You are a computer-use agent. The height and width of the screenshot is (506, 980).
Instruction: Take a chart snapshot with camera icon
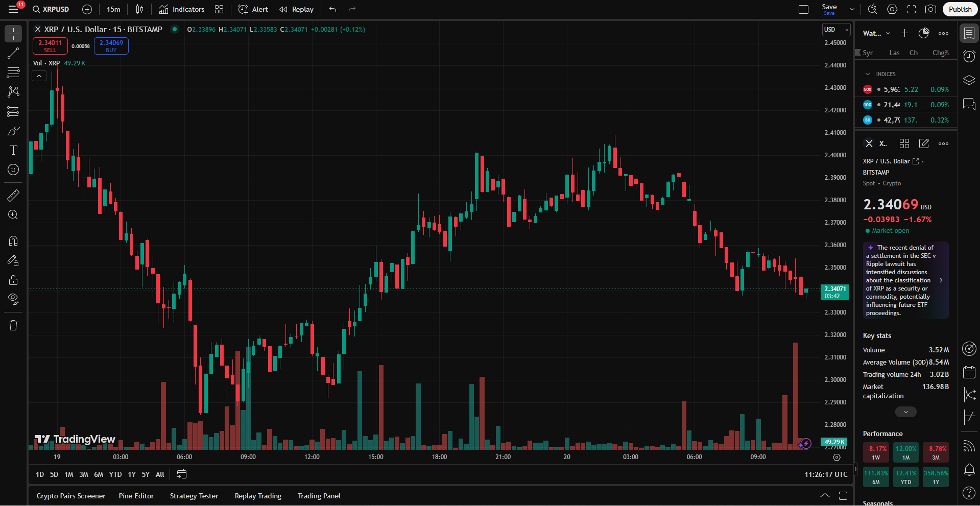[x=931, y=9]
